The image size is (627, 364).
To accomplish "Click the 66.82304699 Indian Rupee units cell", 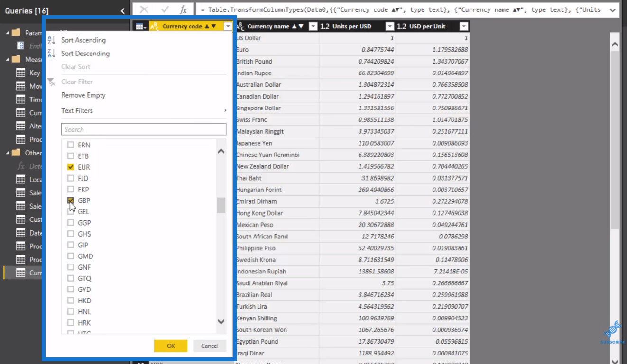I will coord(358,73).
